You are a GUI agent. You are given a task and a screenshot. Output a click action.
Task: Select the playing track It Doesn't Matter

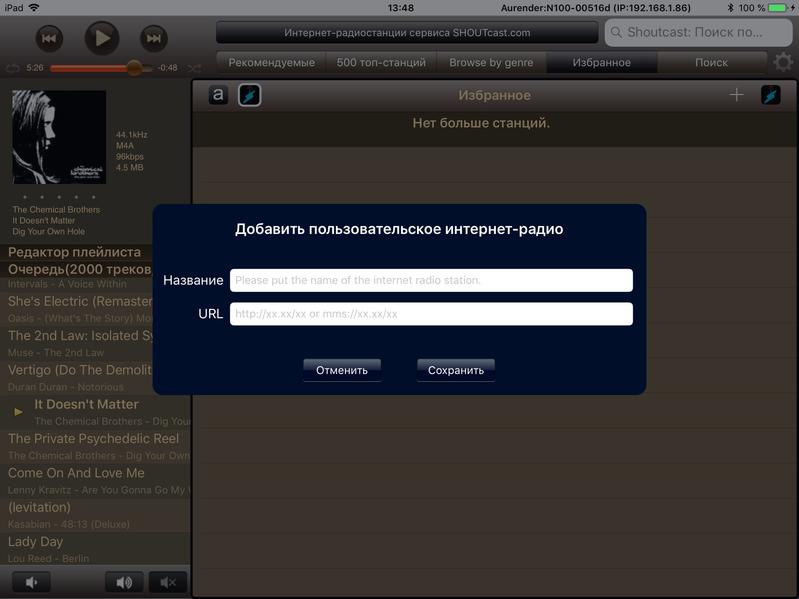pyautogui.click(x=95, y=412)
